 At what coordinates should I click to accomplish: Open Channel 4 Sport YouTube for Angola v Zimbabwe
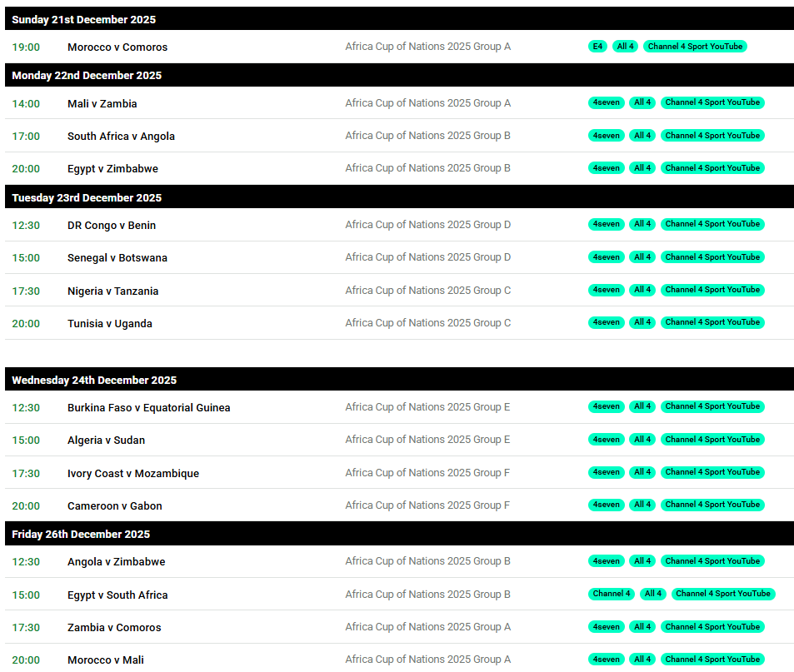(712, 561)
